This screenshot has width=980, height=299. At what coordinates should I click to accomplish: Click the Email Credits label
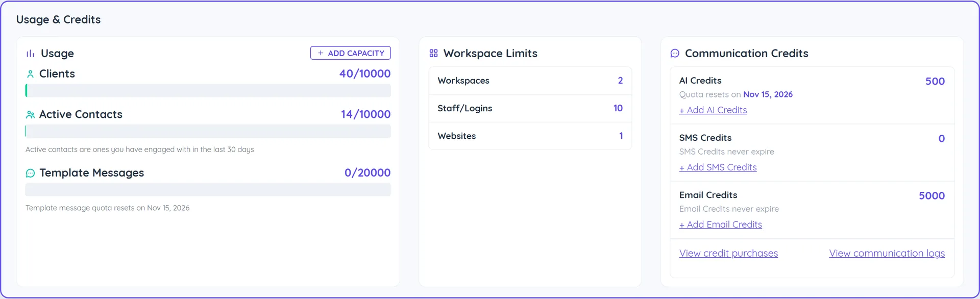(708, 195)
